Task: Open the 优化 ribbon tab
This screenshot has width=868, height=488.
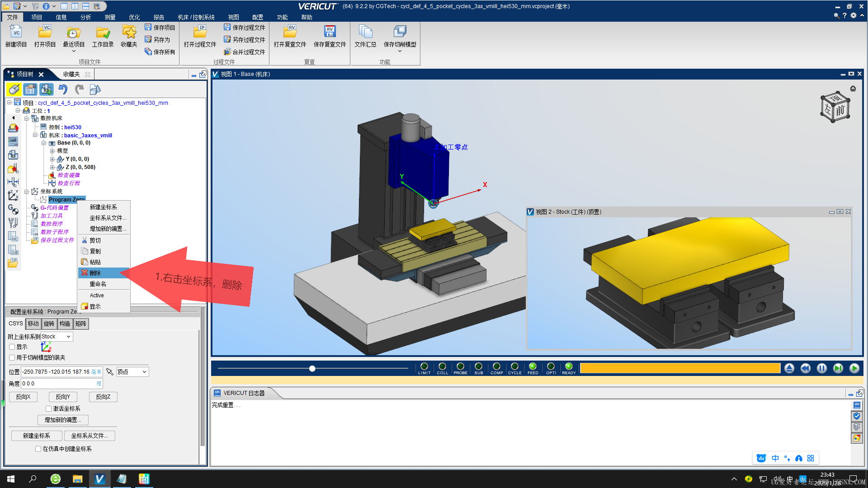Action: (134, 17)
